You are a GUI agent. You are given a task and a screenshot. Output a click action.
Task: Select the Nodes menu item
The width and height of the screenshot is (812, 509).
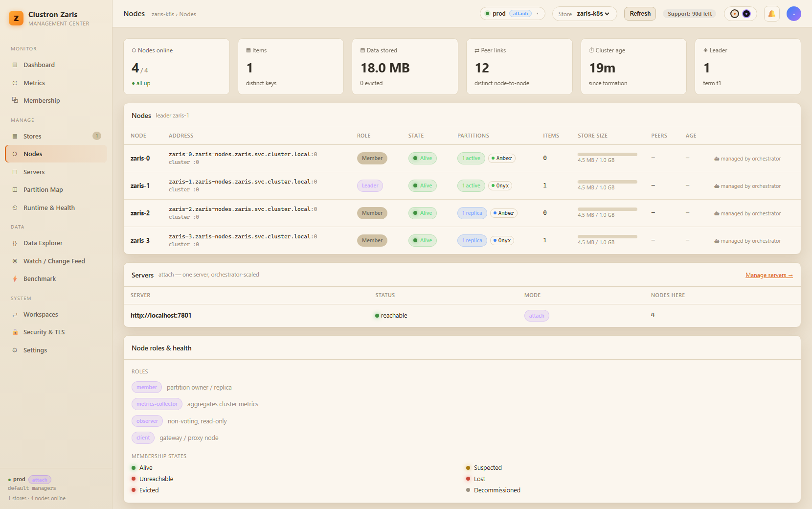56,154
